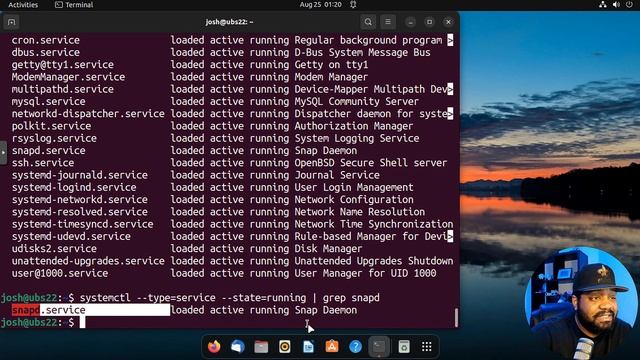Click the 'OpenBSD Secure Shell server' description
The image size is (640, 360).
(x=371, y=162)
